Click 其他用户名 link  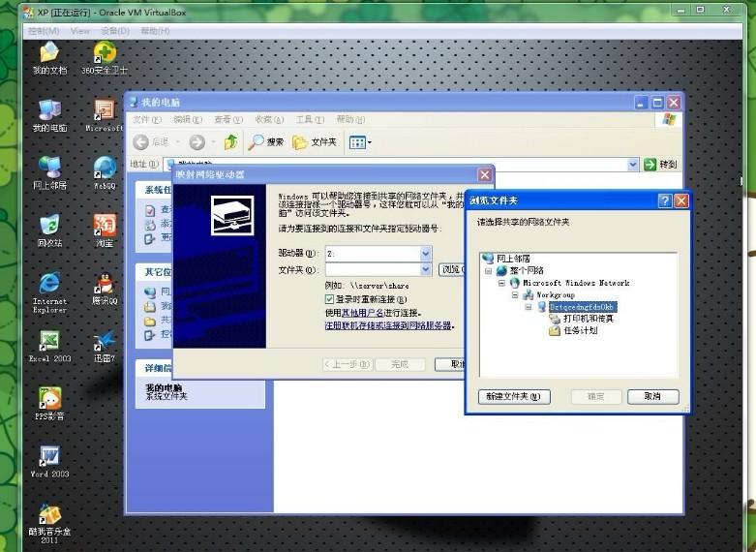click(x=362, y=313)
